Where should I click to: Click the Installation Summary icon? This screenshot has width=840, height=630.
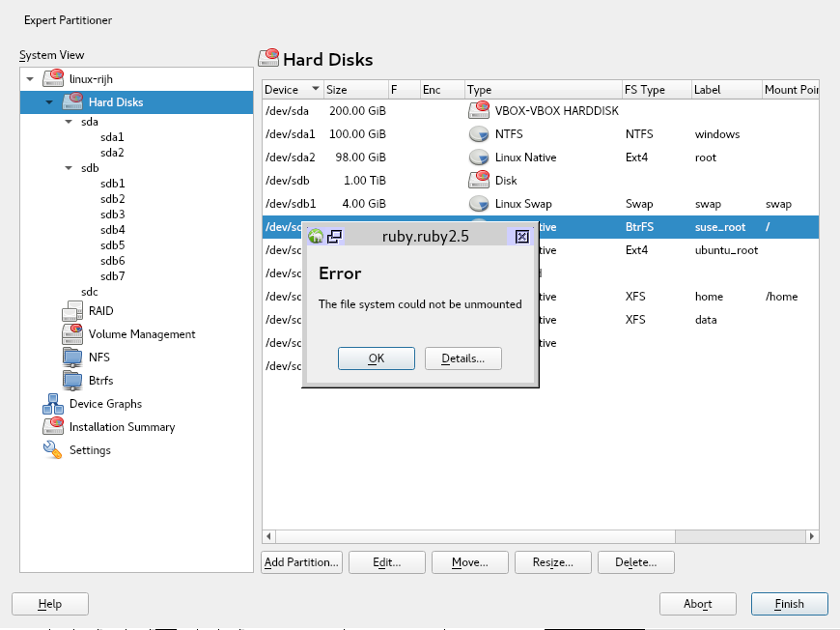[53, 427]
